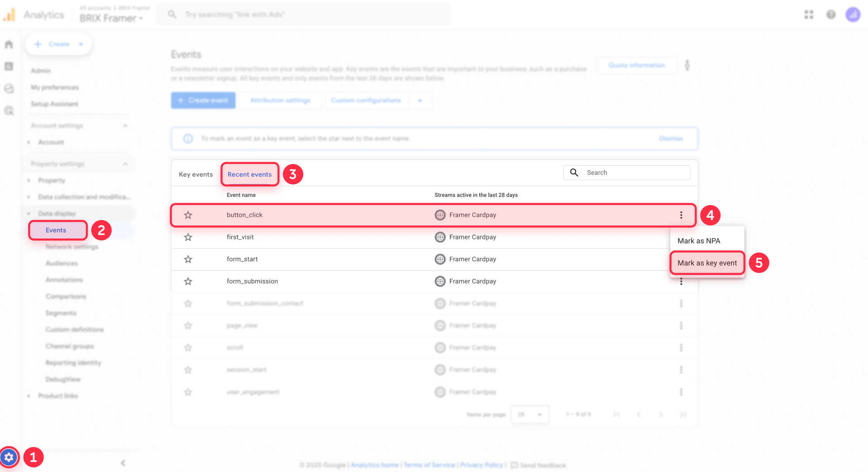Dismiss the info banner

point(671,139)
